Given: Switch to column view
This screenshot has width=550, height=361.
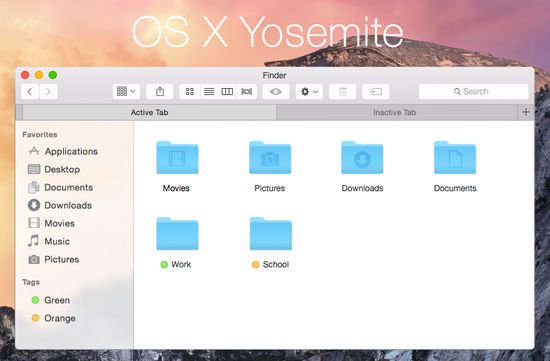Looking at the screenshot, I should click(227, 92).
